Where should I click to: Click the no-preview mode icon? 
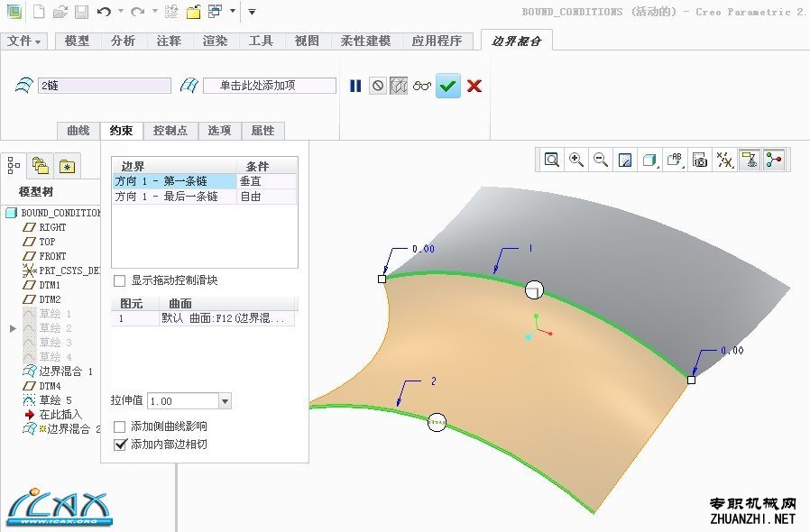tap(378, 86)
